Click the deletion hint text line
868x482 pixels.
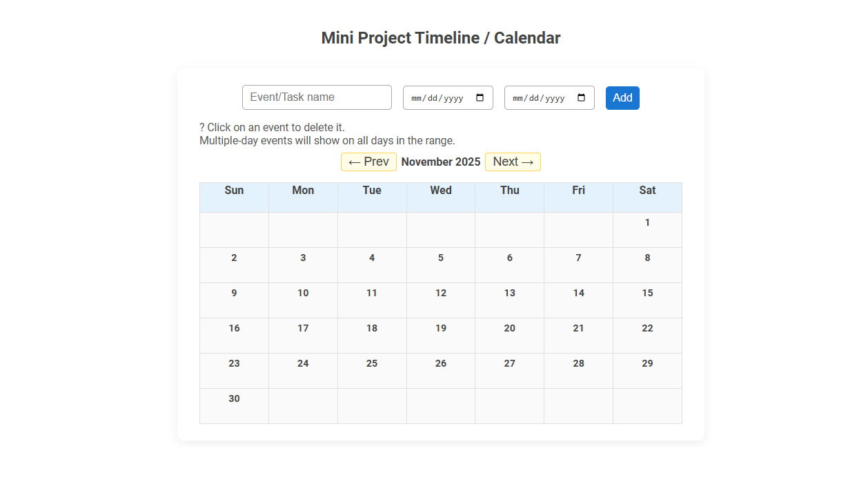272,127
